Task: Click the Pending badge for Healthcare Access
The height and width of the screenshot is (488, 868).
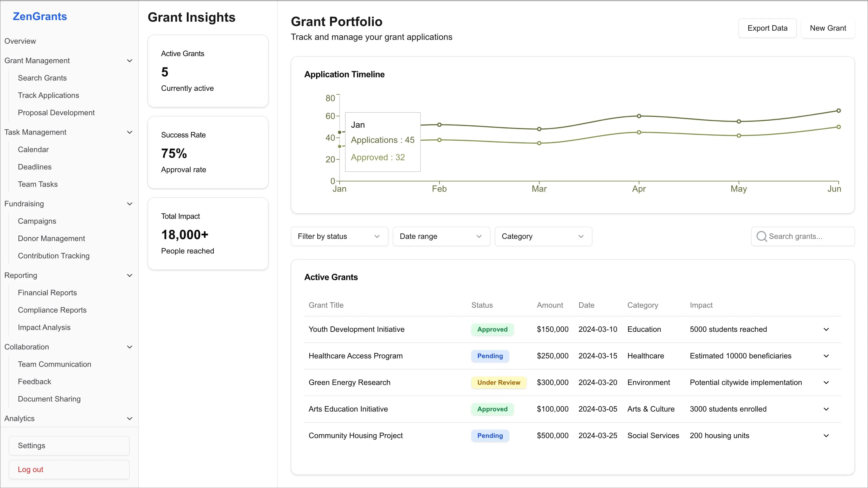Action: click(x=490, y=356)
